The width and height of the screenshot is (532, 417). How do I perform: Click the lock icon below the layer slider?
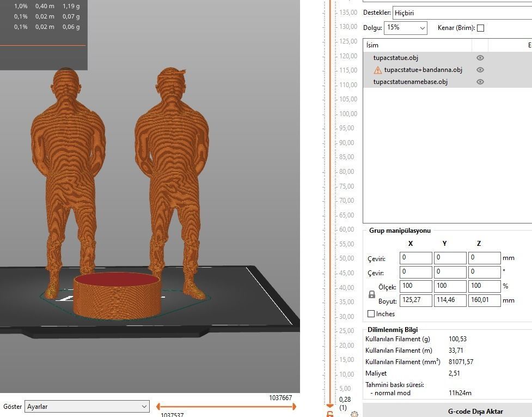[x=330, y=414]
